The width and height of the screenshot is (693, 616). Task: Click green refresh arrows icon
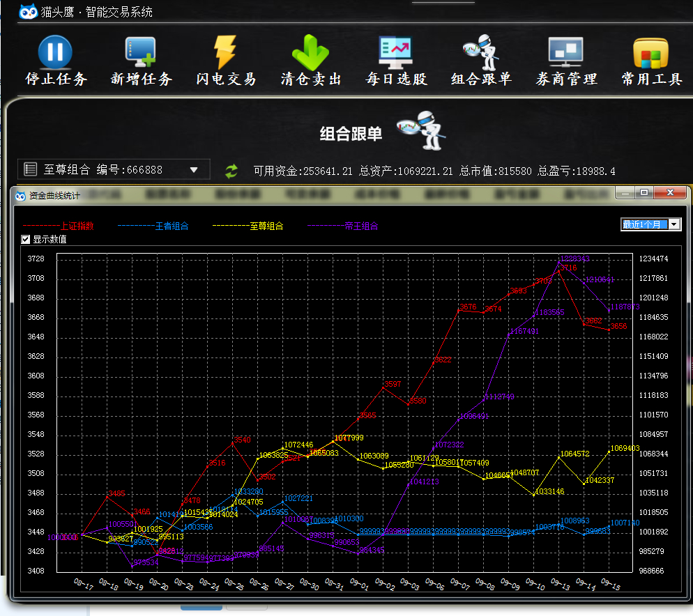tap(231, 171)
